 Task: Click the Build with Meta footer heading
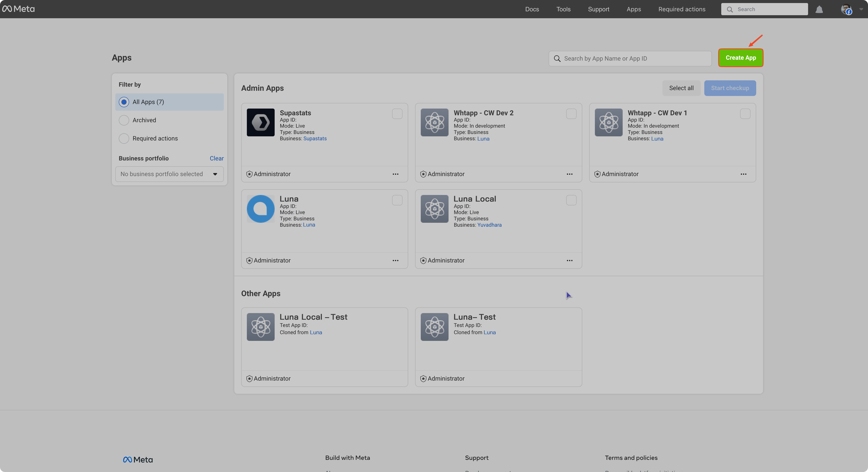[x=347, y=458]
